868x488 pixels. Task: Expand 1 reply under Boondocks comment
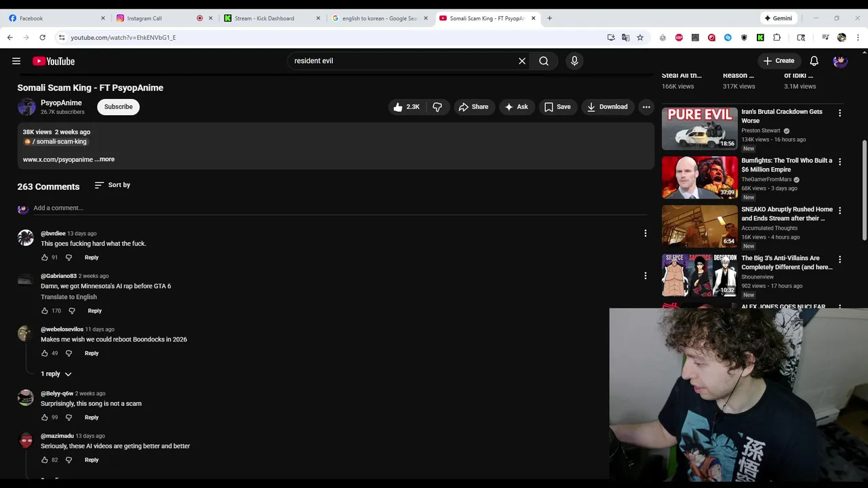(x=56, y=374)
